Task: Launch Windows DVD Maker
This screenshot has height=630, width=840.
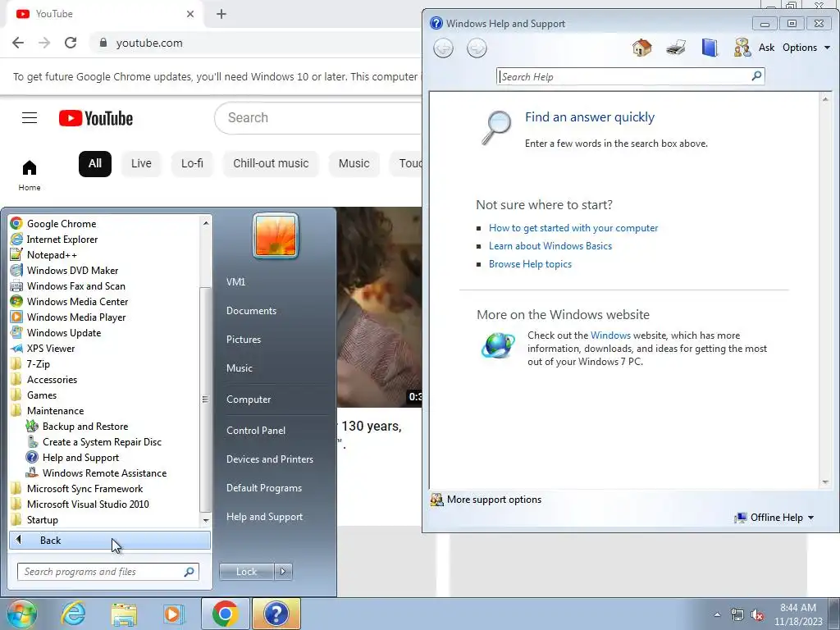Action: coord(72,270)
